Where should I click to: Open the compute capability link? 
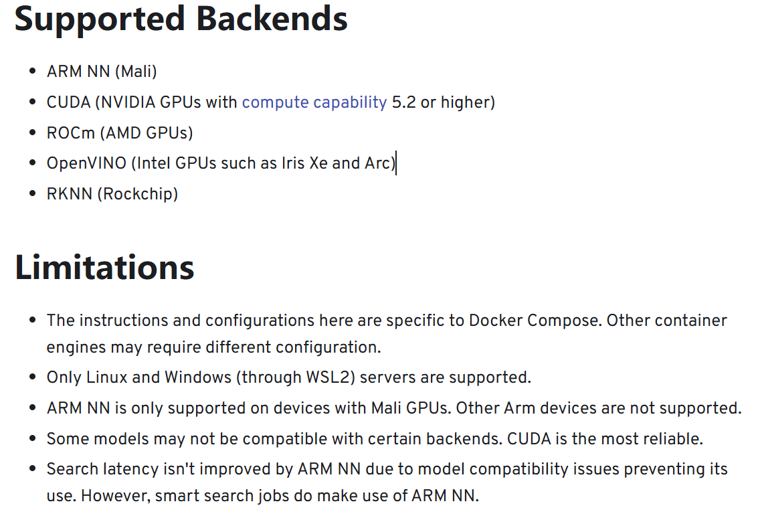[314, 102]
